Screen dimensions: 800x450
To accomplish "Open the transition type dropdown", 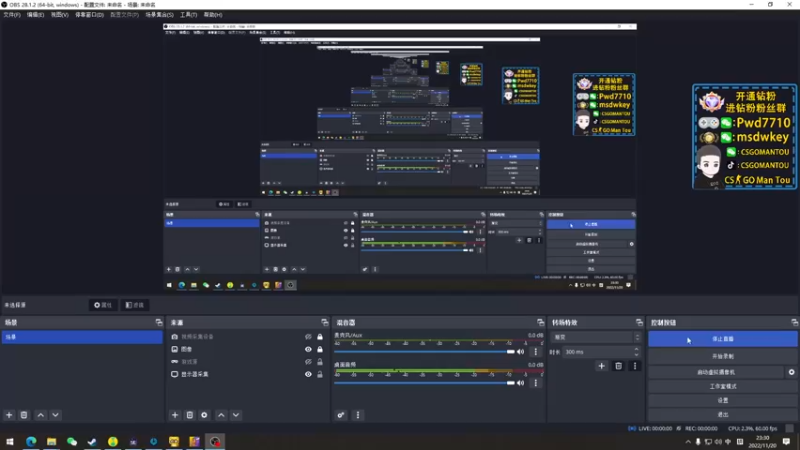I will (x=596, y=337).
